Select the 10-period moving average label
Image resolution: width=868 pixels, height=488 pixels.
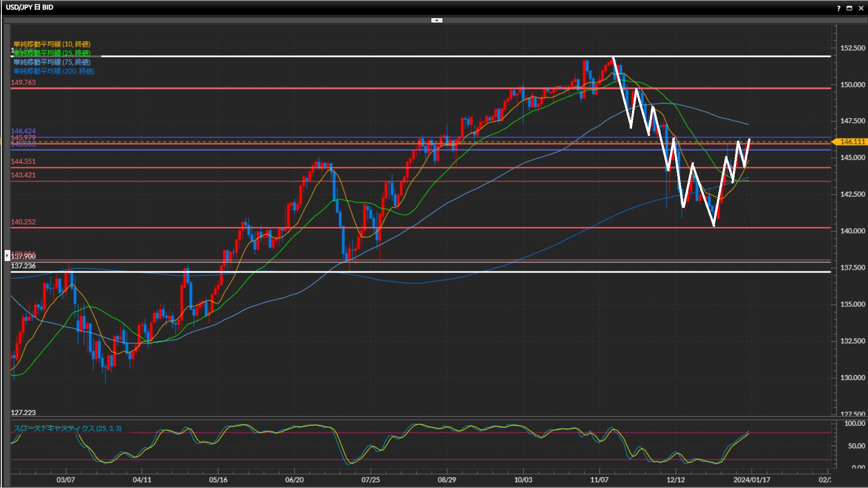click(x=52, y=44)
